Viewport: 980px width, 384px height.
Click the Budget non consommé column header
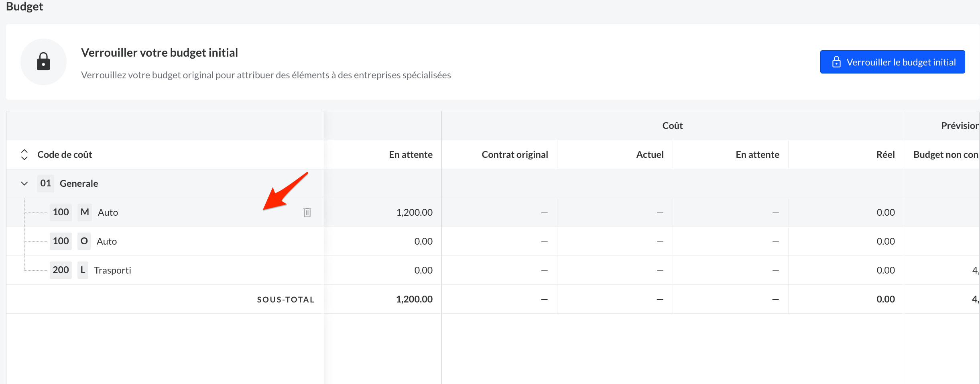[945, 155]
